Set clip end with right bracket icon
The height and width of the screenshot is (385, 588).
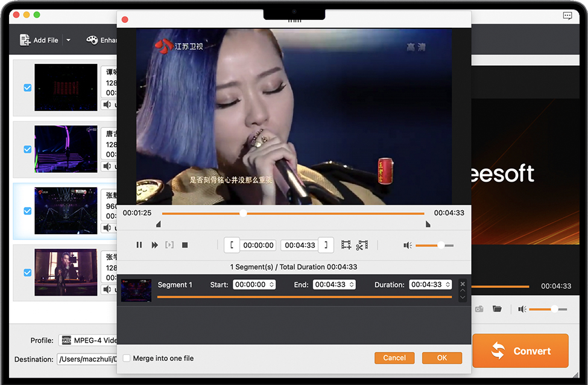pyautogui.click(x=326, y=245)
